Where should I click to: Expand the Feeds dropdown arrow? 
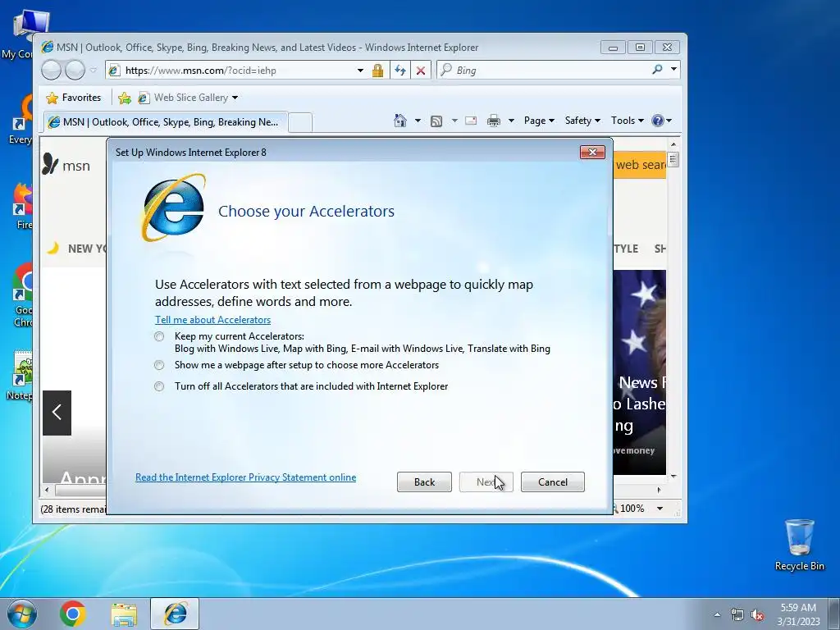(454, 121)
